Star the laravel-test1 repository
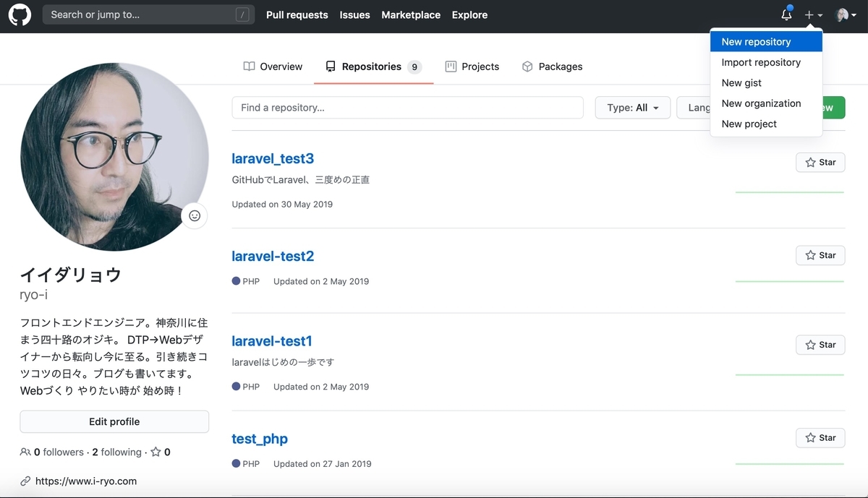The height and width of the screenshot is (498, 868). click(x=820, y=345)
